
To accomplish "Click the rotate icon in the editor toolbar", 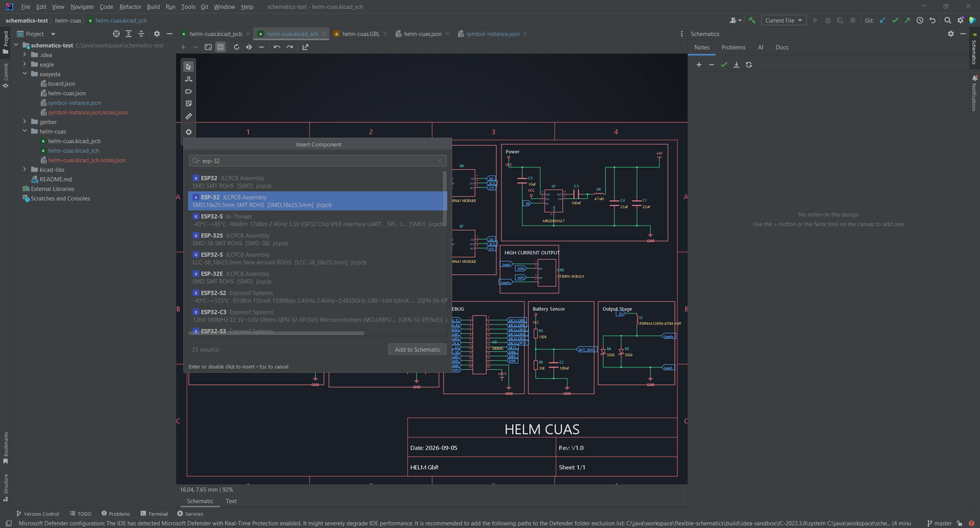I will [236, 47].
